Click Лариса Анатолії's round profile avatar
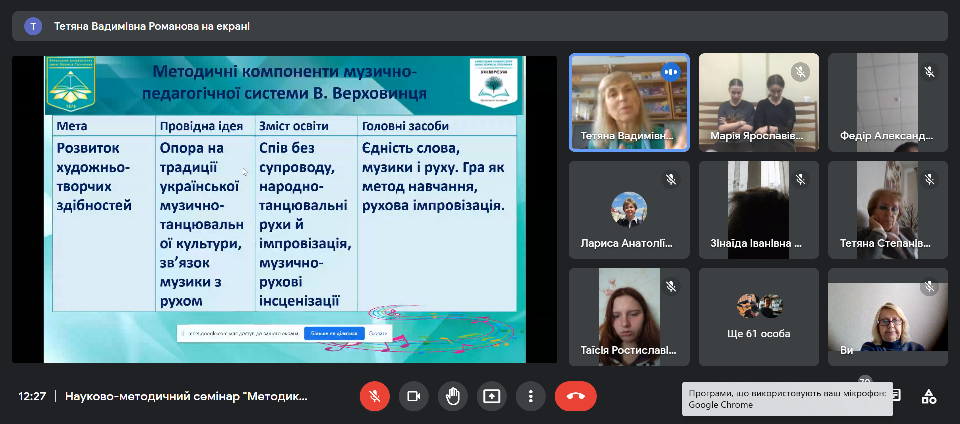This screenshot has width=960, height=424. pos(629,209)
